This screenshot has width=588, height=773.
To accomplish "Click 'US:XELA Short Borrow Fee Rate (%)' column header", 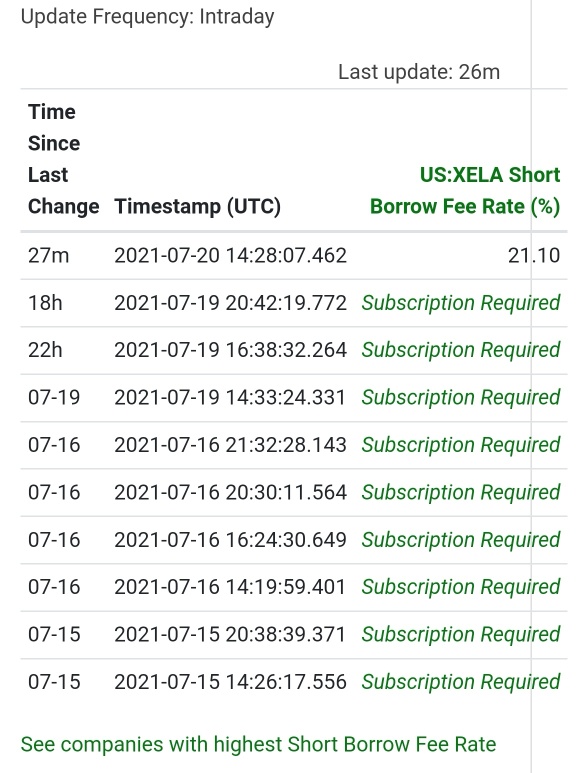I will pyautogui.click(x=465, y=190).
